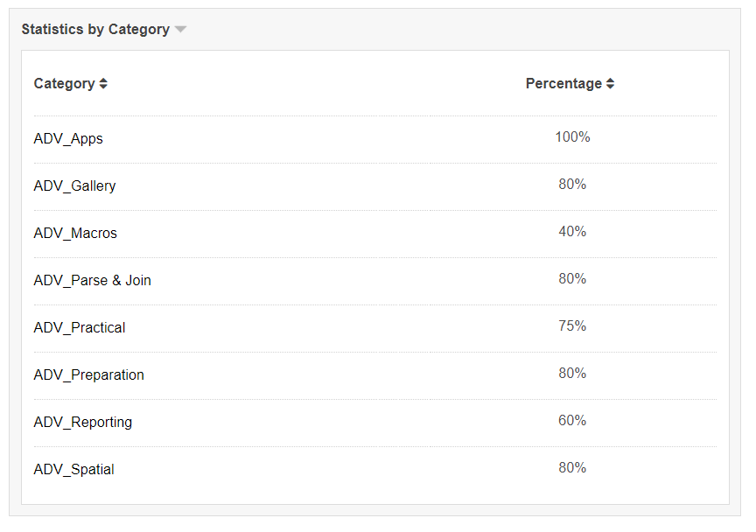Click the 75% value for ADV_Practical

pyautogui.click(x=572, y=326)
